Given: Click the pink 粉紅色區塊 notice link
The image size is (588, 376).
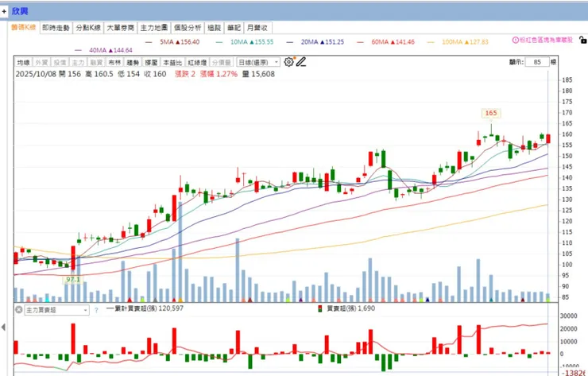Looking at the screenshot, I should click(546, 40).
